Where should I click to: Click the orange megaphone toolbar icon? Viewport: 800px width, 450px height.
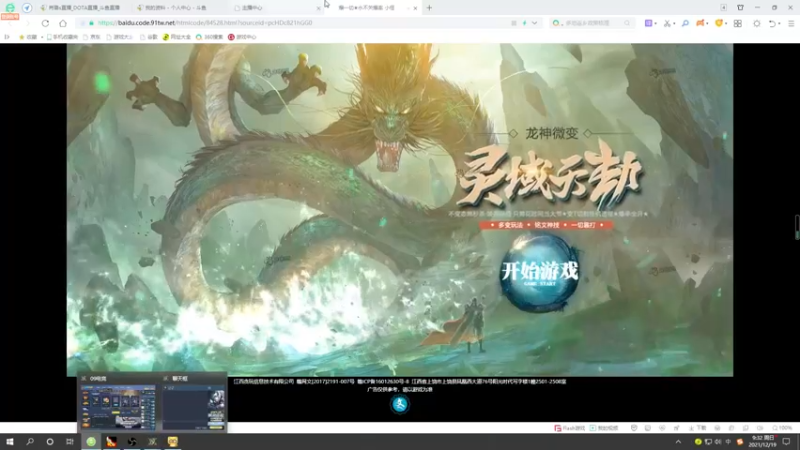click(701, 23)
